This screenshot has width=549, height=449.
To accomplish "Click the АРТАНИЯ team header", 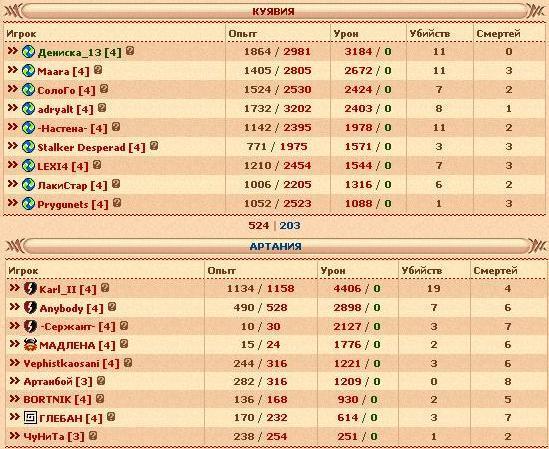I will coord(275,246).
